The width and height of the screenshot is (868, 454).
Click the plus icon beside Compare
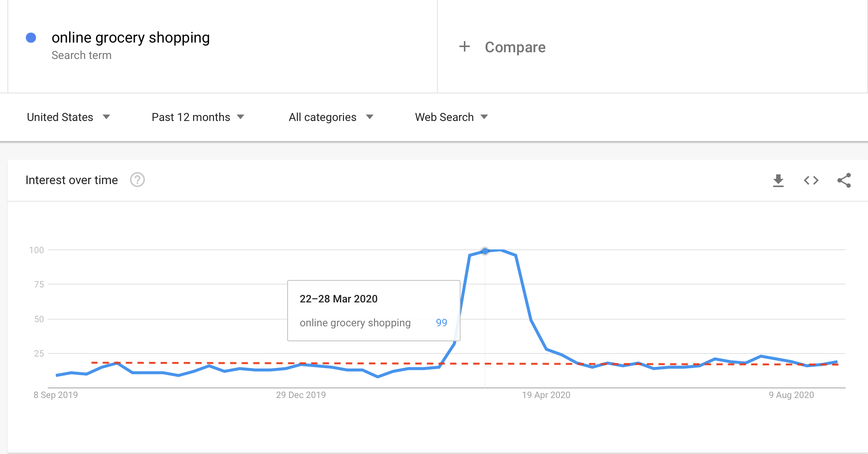[464, 47]
